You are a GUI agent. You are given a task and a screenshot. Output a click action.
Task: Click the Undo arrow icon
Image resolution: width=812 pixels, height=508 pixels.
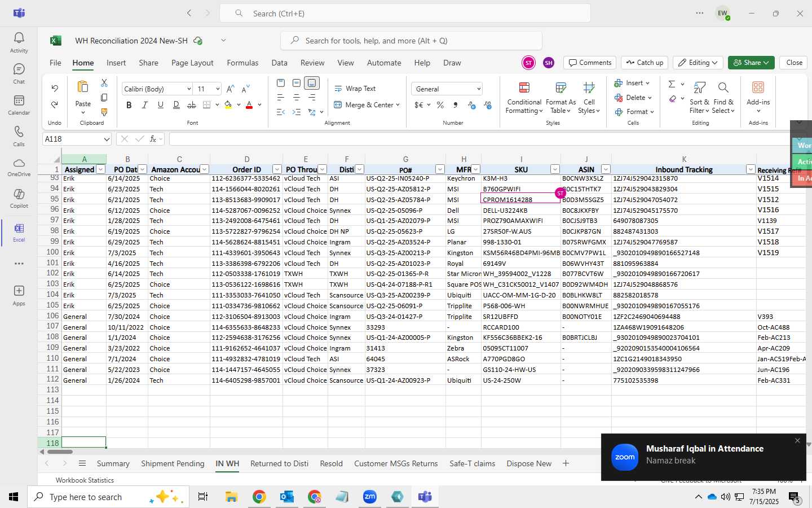click(x=55, y=88)
